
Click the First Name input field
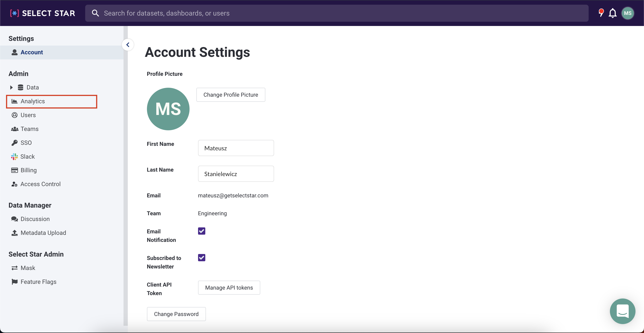[236, 148]
